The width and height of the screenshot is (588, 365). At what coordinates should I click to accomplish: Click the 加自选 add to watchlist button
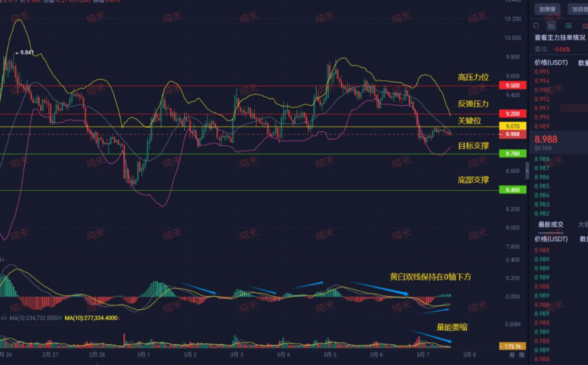pyautogui.click(x=579, y=9)
